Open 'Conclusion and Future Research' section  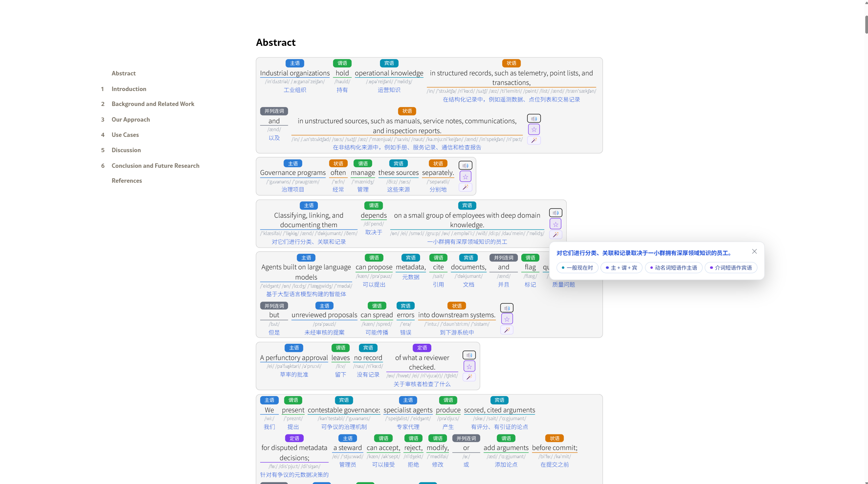[x=156, y=166]
